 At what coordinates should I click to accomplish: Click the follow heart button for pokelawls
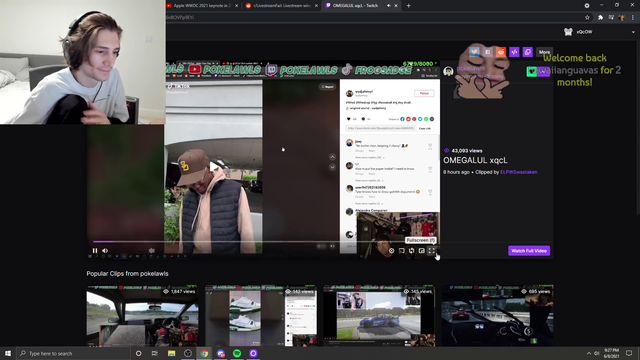coord(531,71)
